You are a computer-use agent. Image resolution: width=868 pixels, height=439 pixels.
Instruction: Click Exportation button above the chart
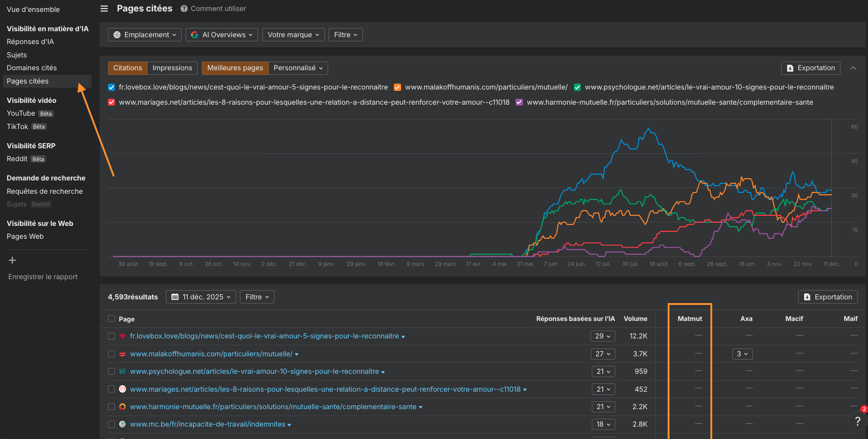click(811, 68)
